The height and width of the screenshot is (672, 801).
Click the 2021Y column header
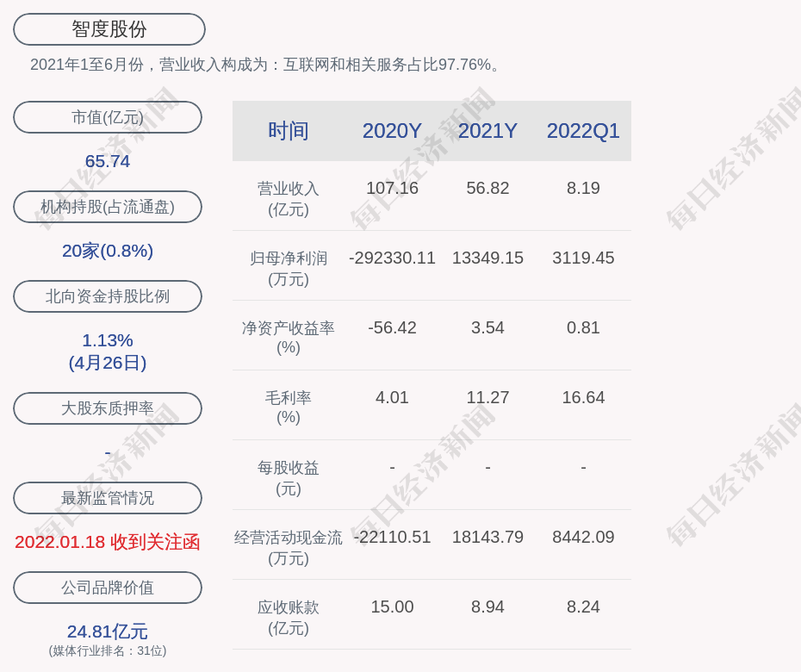coord(487,131)
